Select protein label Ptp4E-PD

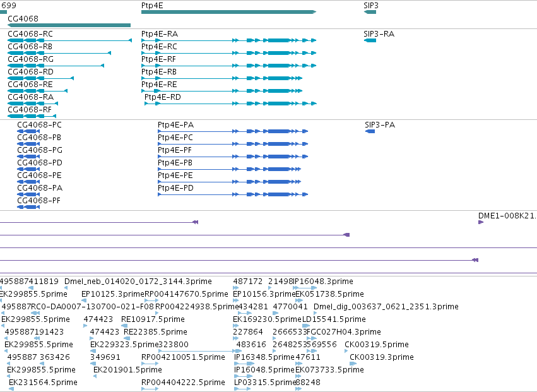click(175, 187)
